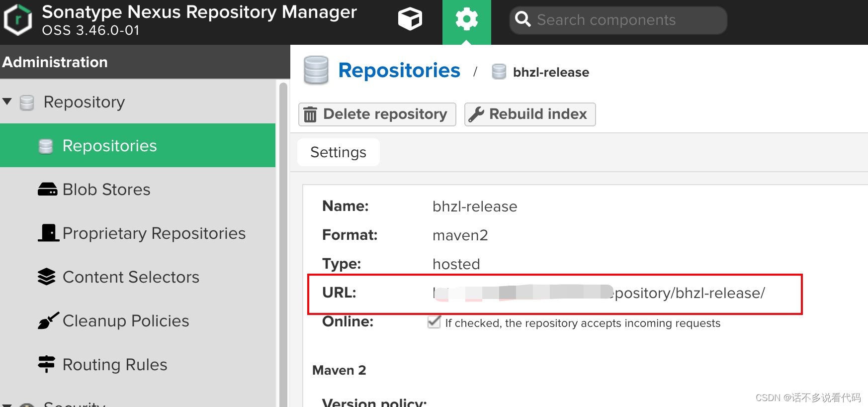
Task: Click the Routing Rules signpost icon
Action: click(x=47, y=364)
